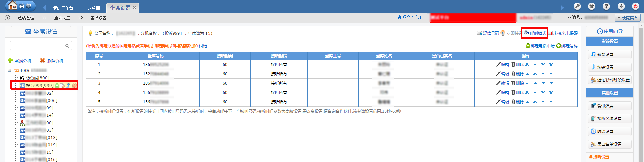
Task: Switch to the 我的工作台 tab
Action: tap(63, 8)
